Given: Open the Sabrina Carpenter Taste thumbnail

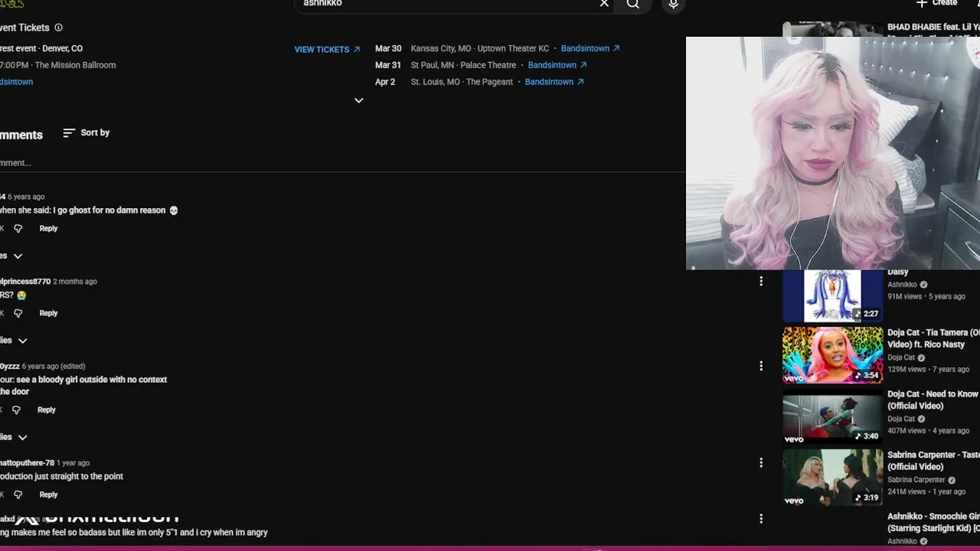Looking at the screenshot, I should [833, 478].
